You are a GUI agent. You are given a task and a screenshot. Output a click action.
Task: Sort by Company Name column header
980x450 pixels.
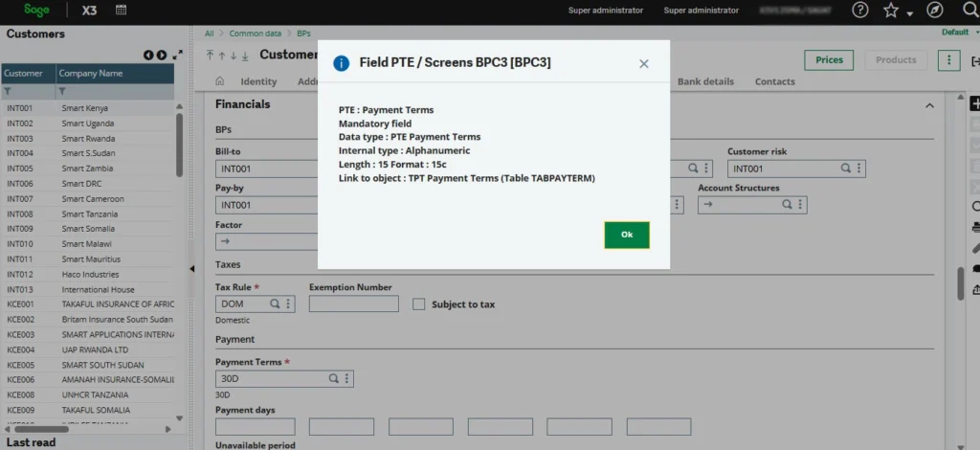click(x=115, y=73)
